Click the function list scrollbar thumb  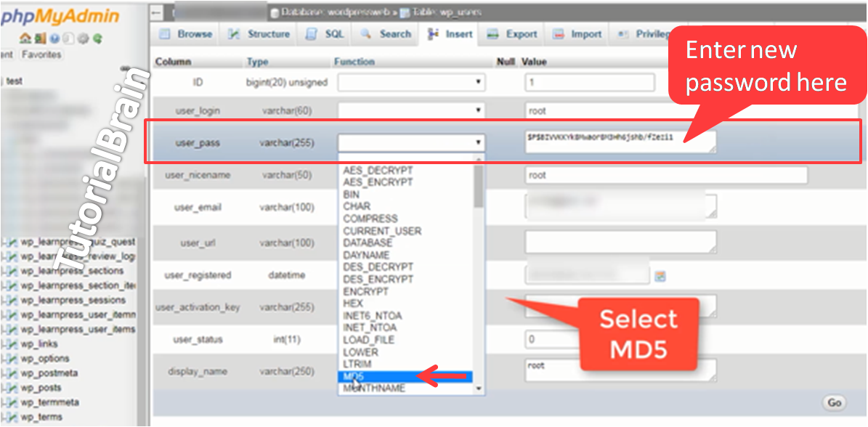pos(479,186)
